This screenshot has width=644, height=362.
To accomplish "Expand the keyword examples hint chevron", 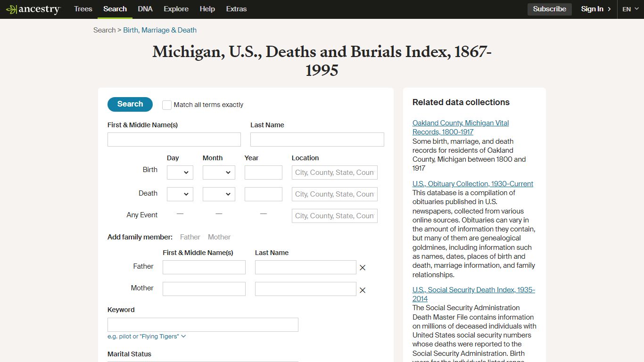I will pos(183,337).
